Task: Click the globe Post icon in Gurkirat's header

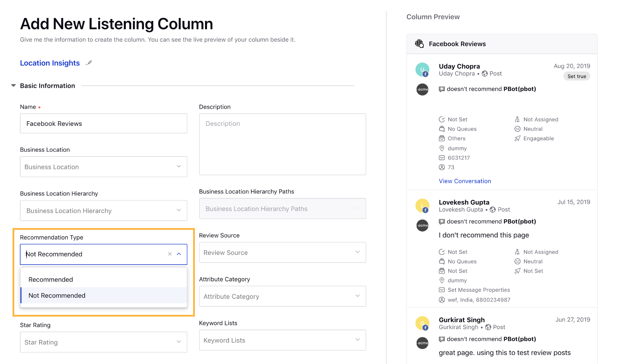Action: (488, 327)
